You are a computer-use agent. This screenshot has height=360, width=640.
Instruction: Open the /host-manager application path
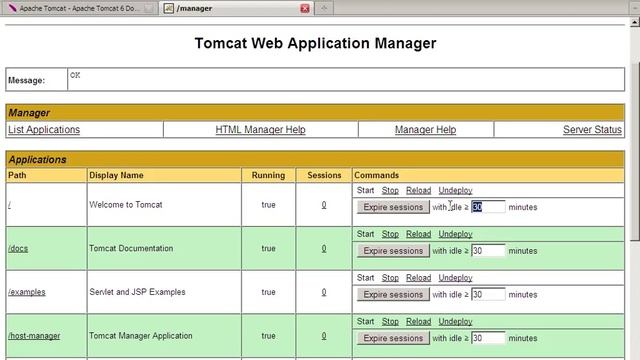(x=34, y=336)
